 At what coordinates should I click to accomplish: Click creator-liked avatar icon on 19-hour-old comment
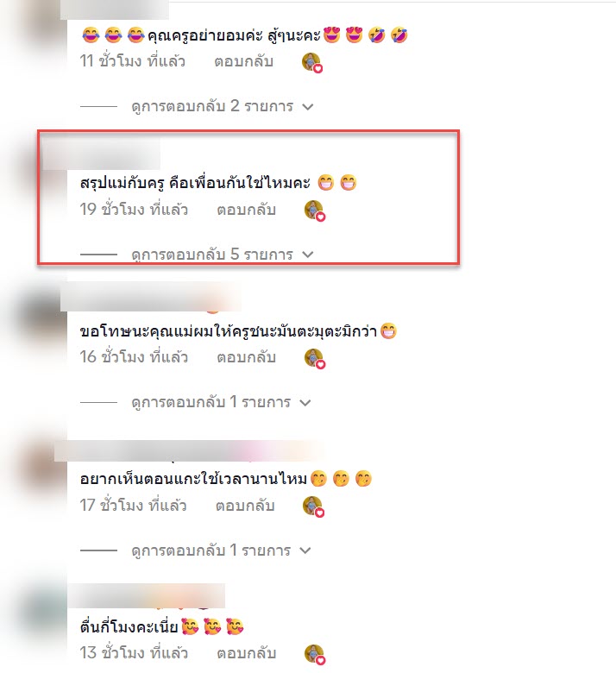point(315,211)
